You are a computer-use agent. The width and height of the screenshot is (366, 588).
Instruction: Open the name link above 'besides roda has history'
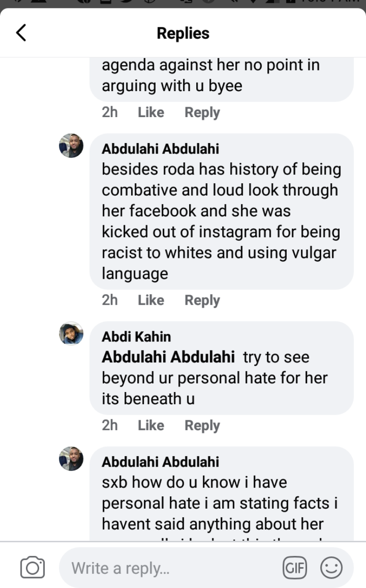tap(160, 149)
